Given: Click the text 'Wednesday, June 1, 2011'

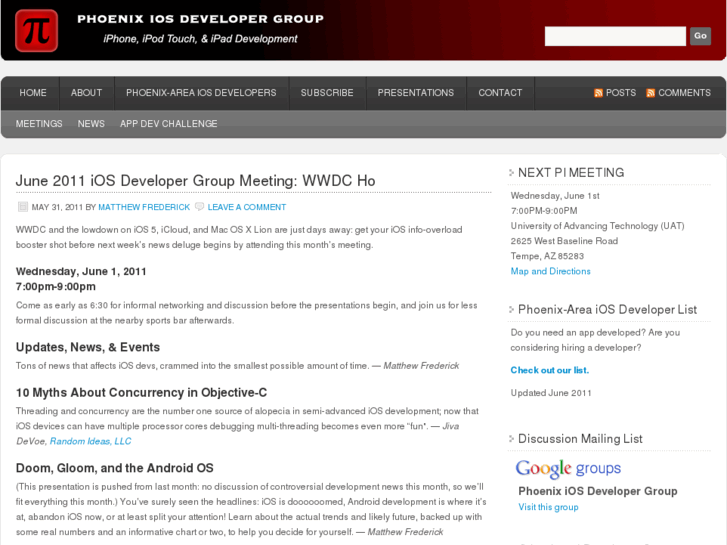Looking at the screenshot, I should click(x=81, y=271).
